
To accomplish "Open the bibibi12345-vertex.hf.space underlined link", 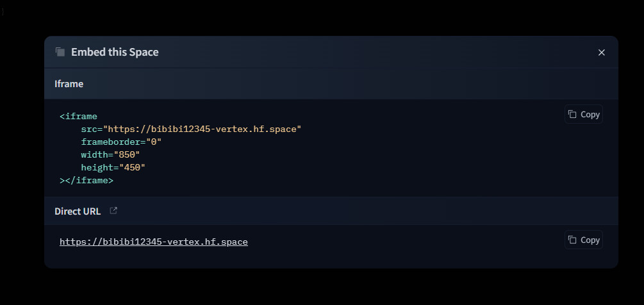I will pos(153,242).
